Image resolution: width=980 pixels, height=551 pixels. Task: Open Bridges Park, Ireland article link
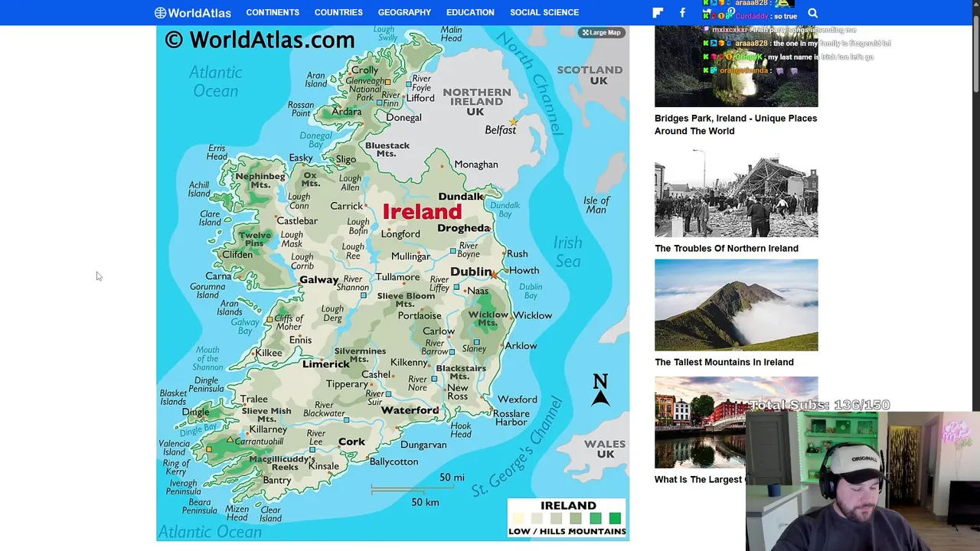click(x=736, y=125)
